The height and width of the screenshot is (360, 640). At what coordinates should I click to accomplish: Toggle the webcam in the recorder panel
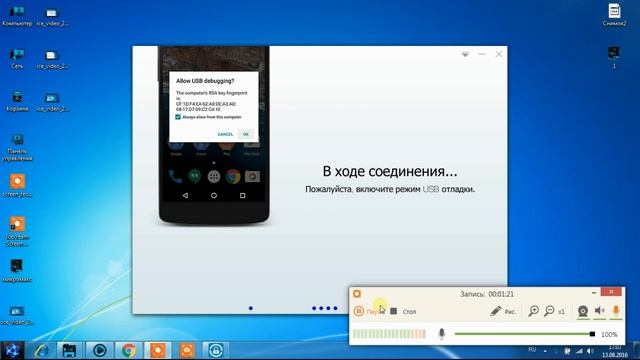point(583,311)
